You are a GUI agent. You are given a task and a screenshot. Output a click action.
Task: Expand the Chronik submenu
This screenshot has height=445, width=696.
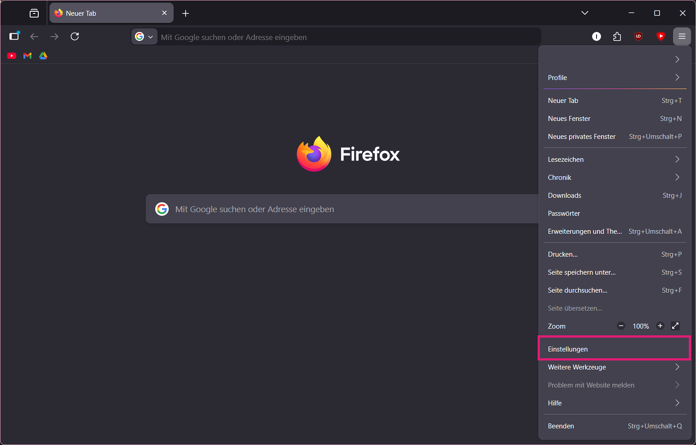(x=615, y=177)
